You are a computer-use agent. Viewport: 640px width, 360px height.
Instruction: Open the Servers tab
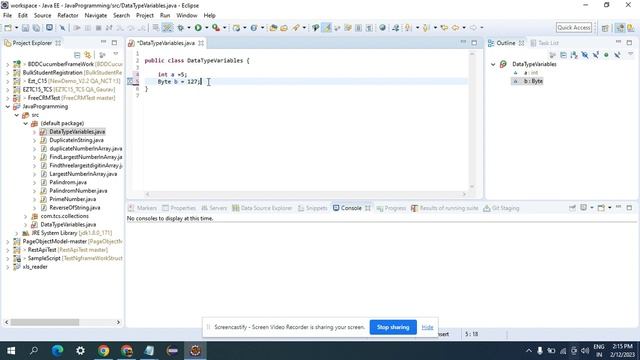click(x=214, y=208)
